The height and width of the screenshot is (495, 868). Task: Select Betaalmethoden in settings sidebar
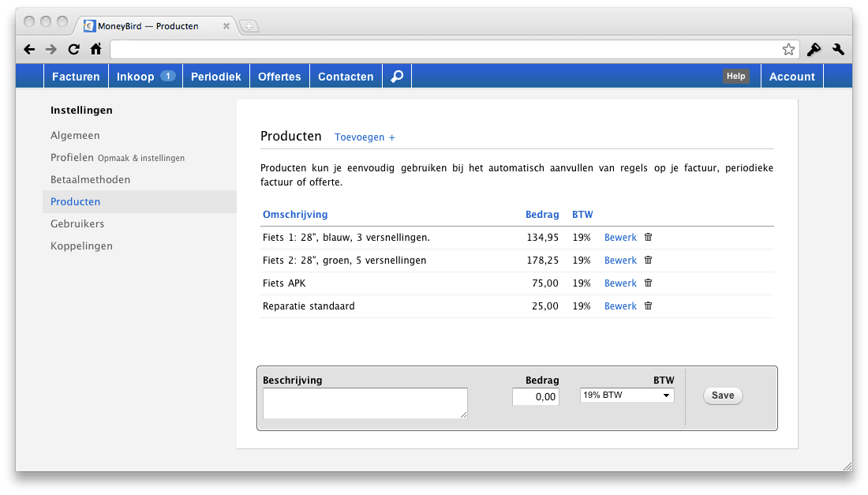pos(91,180)
